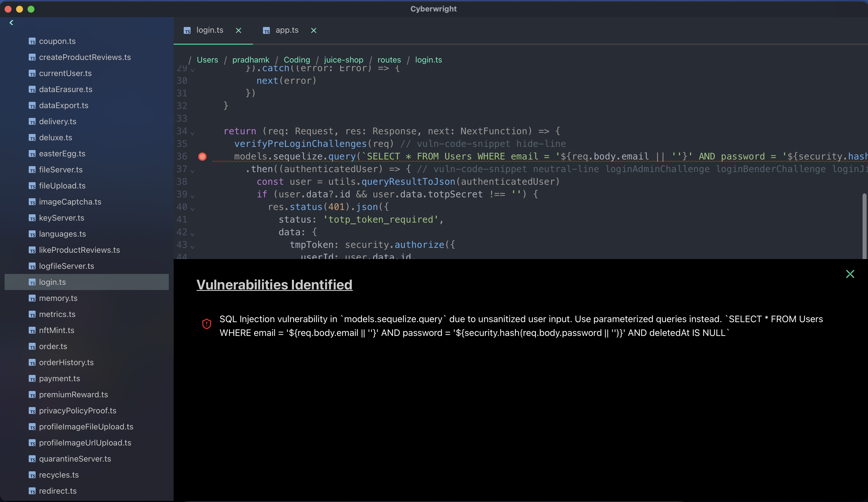Screen dimensions: 868x502
Task: Dismiss the Vulnerabilities Identified panel
Action: click(850, 274)
